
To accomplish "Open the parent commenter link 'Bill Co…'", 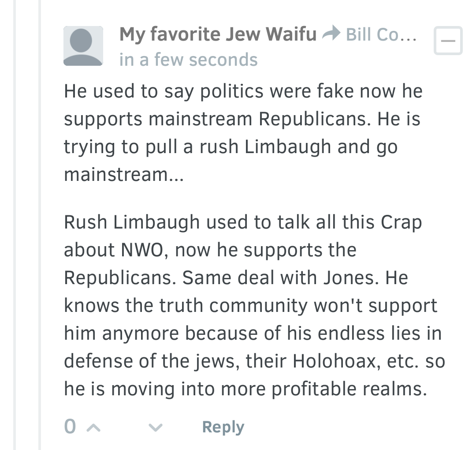I will 381,34.
